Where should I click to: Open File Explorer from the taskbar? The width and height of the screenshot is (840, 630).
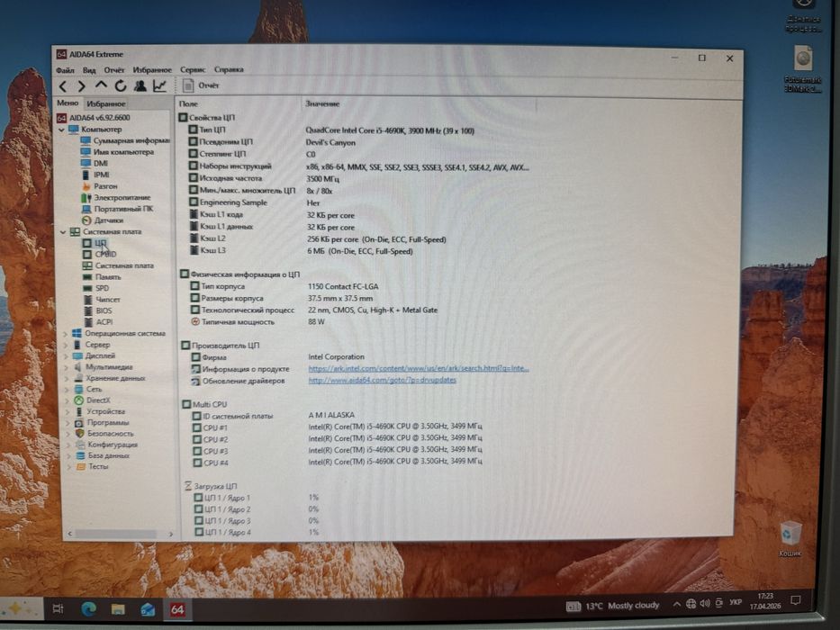coord(118,609)
